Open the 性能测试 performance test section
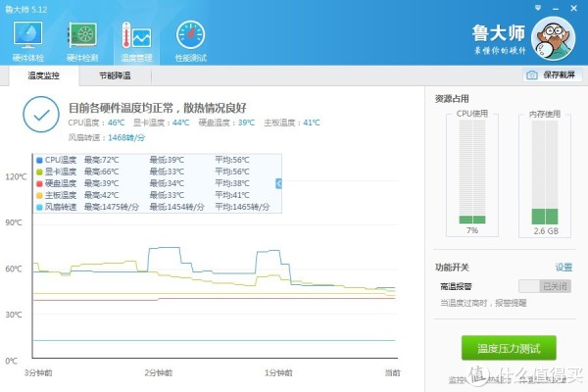This screenshot has width=588, height=392. tap(190, 41)
